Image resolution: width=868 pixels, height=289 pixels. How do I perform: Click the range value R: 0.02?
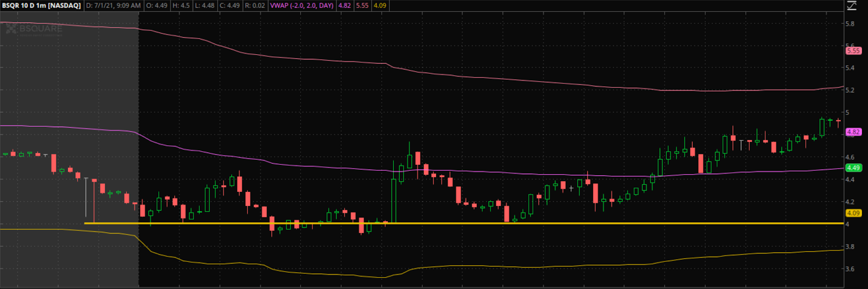255,5
